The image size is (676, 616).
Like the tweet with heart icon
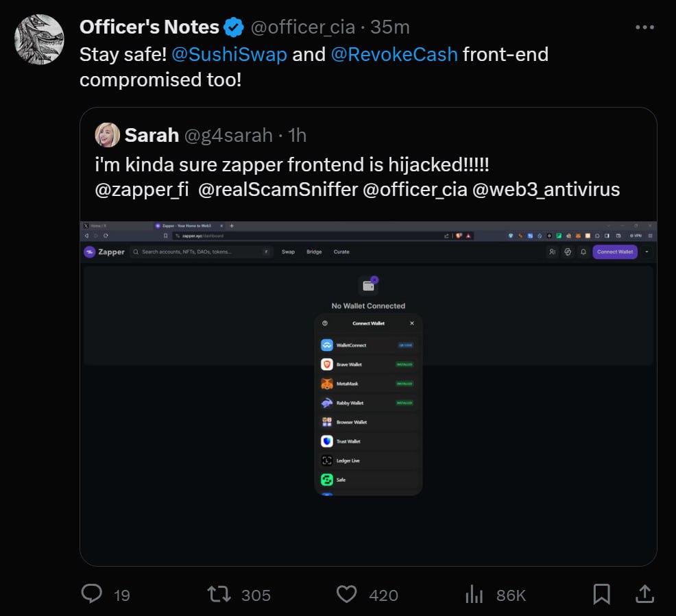347,594
